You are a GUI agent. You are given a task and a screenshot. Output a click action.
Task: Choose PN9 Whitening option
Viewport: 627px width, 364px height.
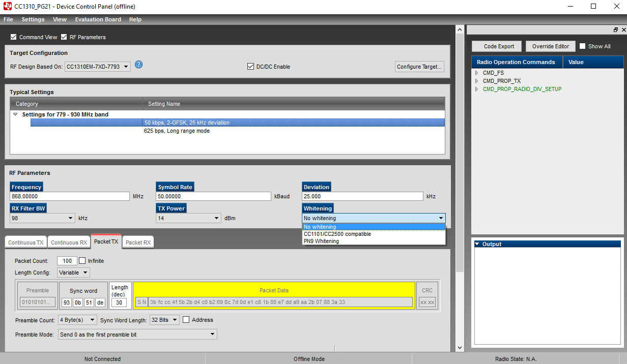pos(374,241)
